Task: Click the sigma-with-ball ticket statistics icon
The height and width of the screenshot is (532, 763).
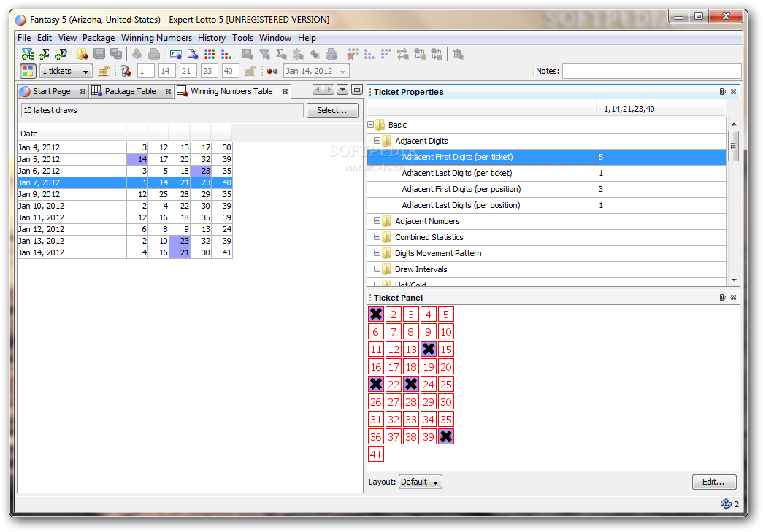Action: coord(281,54)
